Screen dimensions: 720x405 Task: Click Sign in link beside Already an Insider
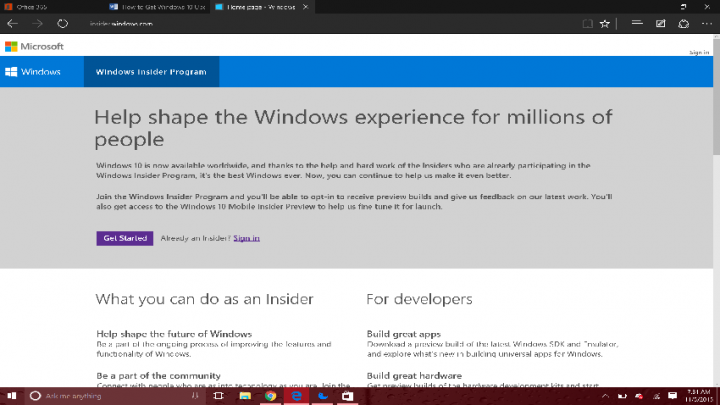point(247,238)
